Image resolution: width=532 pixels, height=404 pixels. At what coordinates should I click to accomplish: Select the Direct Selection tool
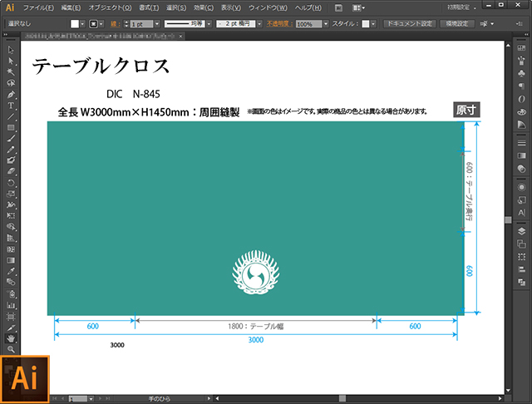[11, 61]
